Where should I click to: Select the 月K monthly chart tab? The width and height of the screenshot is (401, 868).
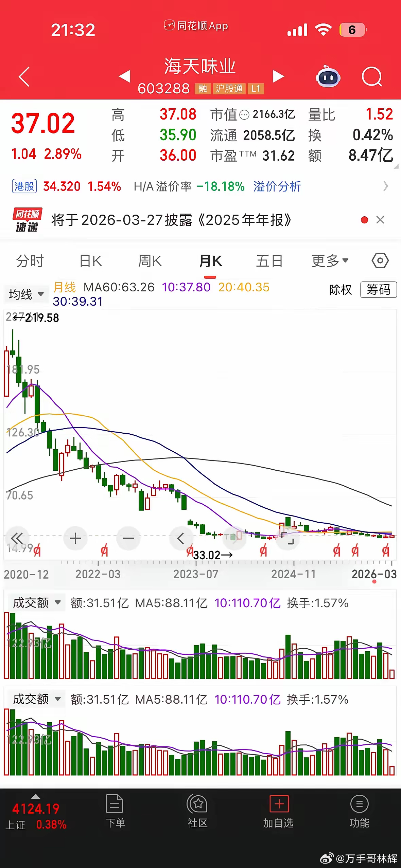(x=210, y=261)
